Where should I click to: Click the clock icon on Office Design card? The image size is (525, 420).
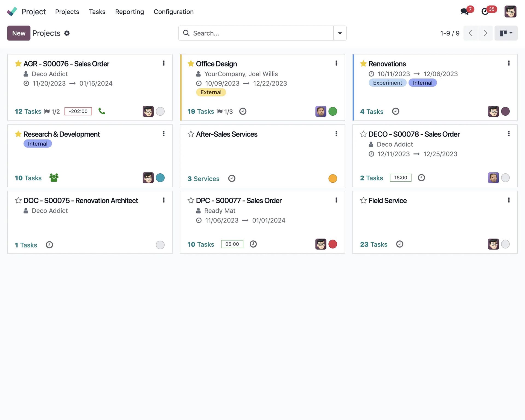point(243,111)
